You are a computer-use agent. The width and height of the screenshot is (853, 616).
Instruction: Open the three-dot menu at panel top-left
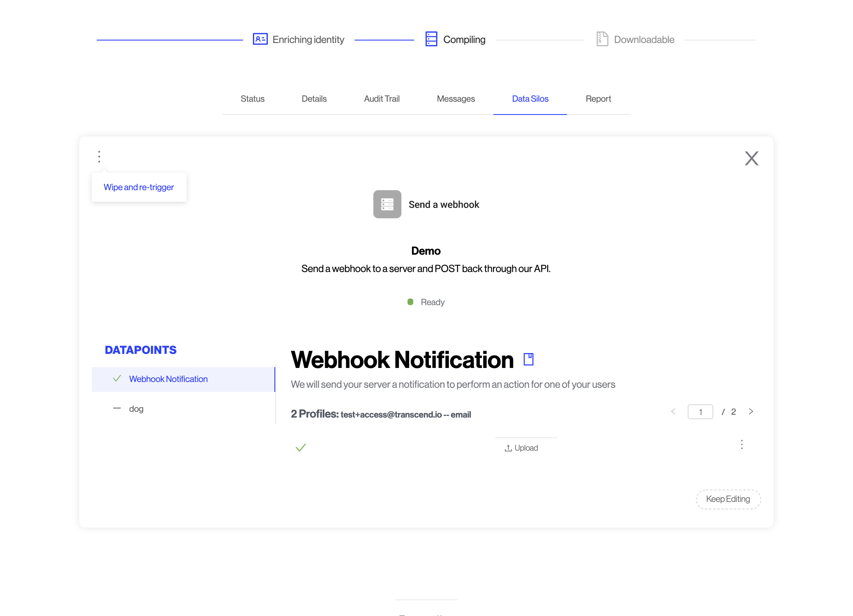(x=99, y=157)
